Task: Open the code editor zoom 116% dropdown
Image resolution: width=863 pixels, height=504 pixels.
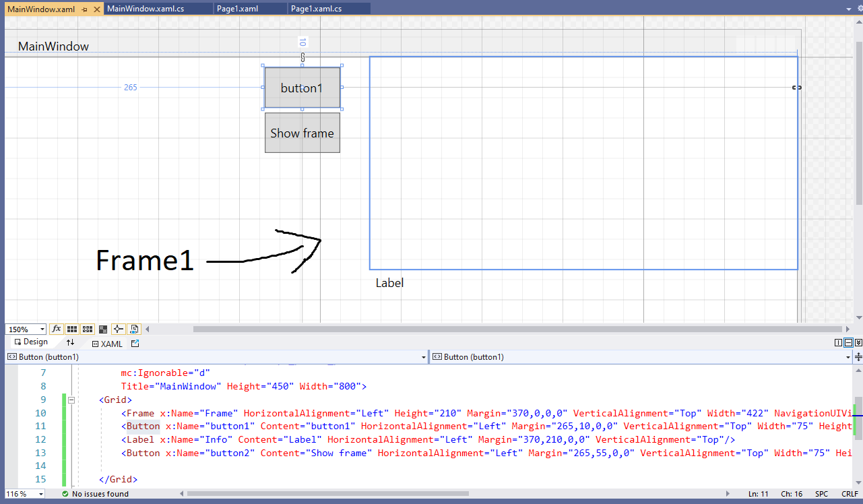Action: pyautogui.click(x=40, y=494)
